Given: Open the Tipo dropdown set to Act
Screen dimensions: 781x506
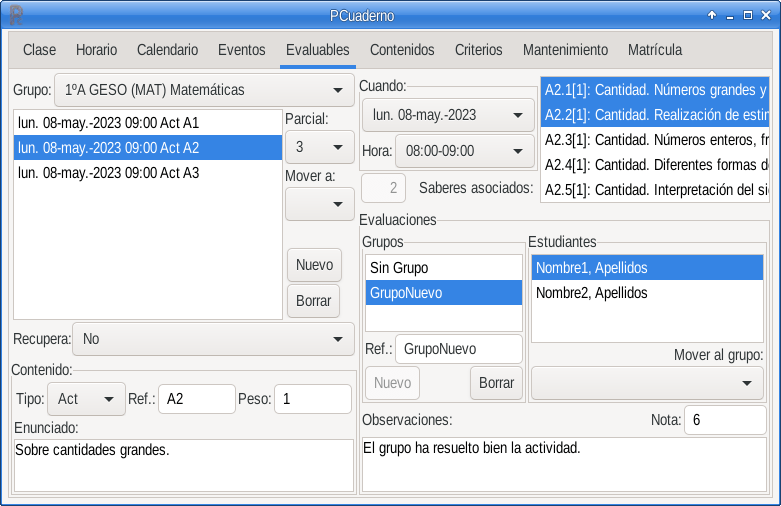Looking at the screenshot, I should pyautogui.click(x=86, y=399).
